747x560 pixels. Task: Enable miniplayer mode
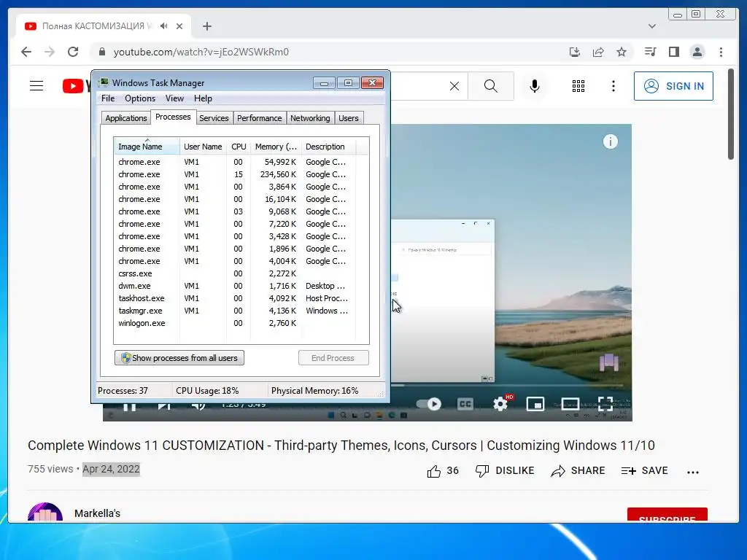[x=535, y=404]
